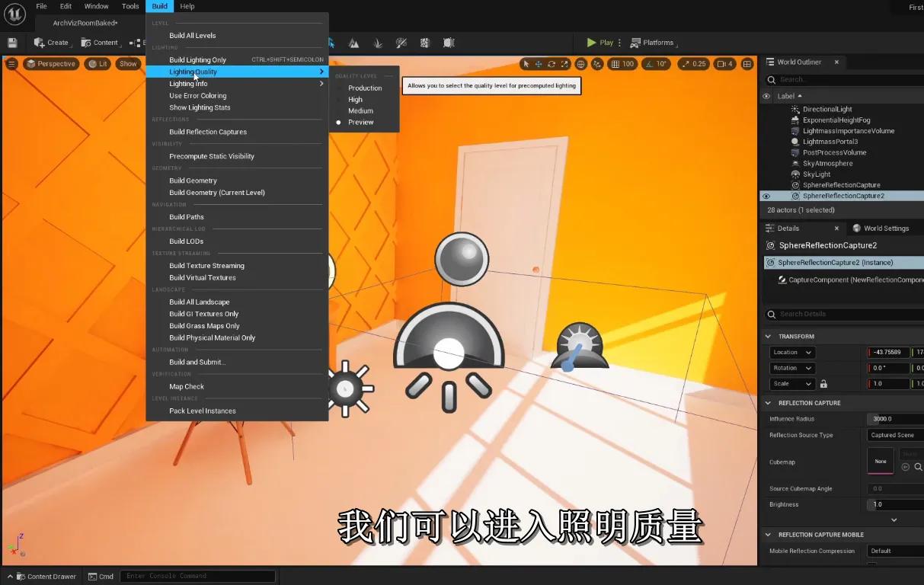Click the Cubemap browse search icon
This screenshot has height=585, width=924.
918,467
